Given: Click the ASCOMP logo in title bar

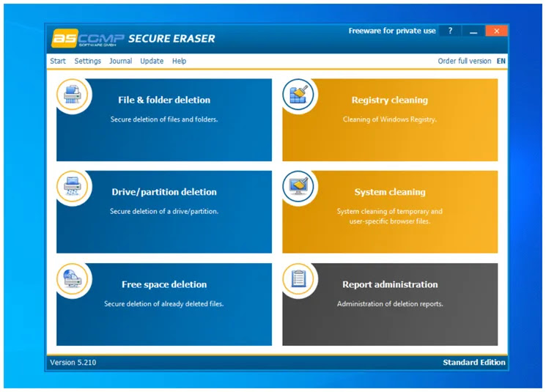Looking at the screenshot, I should pos(87,38).
